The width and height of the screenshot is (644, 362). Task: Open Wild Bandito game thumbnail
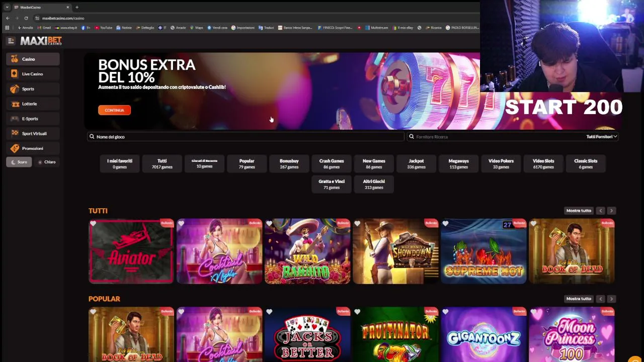click(x=307, y=251)
